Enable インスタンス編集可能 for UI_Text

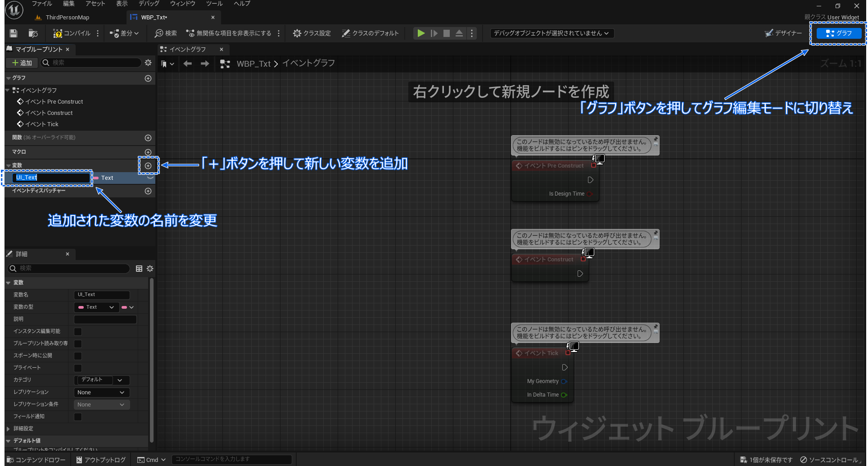[77, 331]
